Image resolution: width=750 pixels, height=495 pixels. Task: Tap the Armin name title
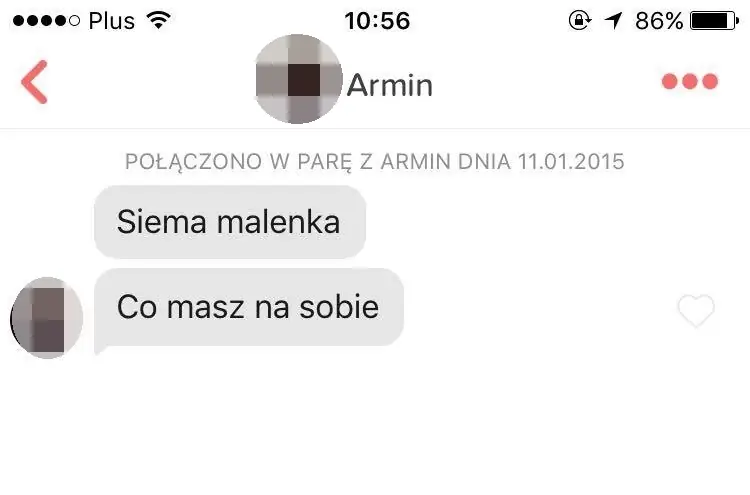tap(390, 86)
